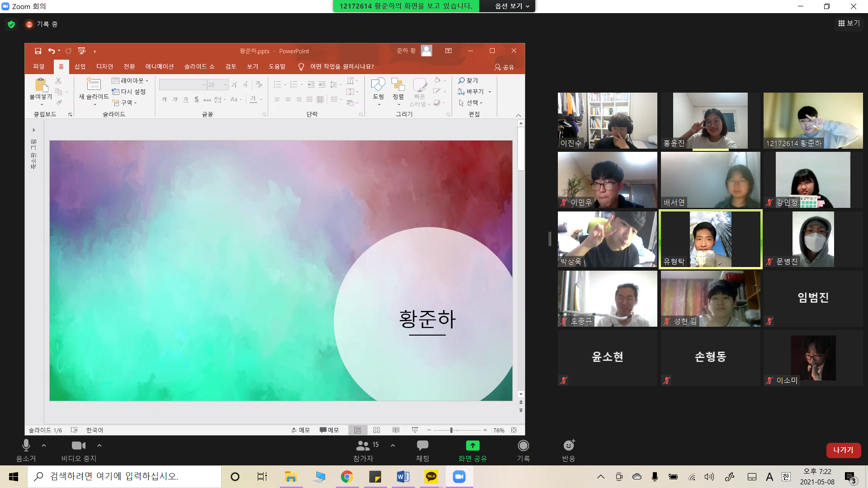Screen dimensions: 868x488
Task: Open the 옵션 보기 dropdown
Action: coord(512,6)
